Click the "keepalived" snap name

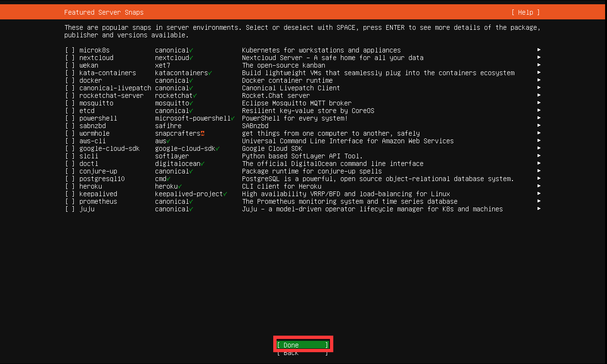pos(98,194)
